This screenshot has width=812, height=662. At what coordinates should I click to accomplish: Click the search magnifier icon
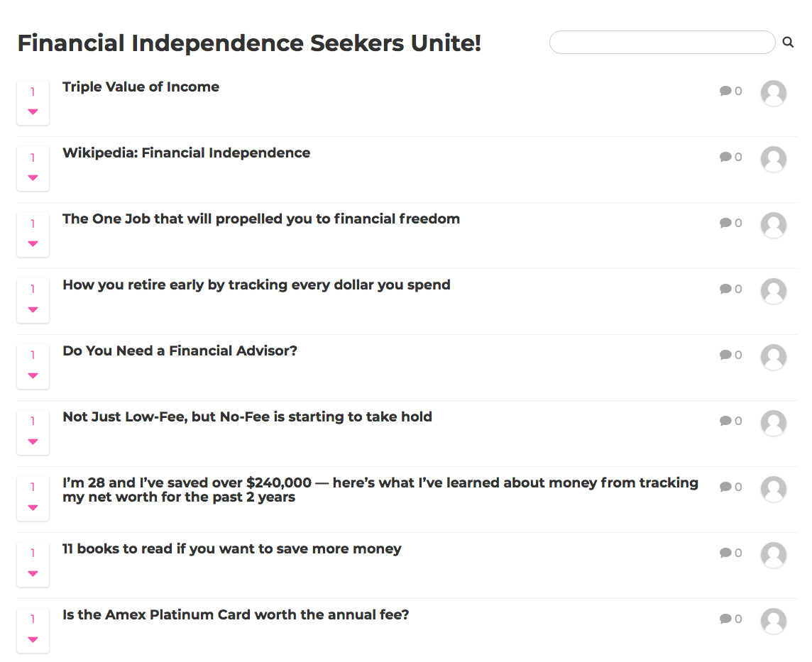[788, 42]
